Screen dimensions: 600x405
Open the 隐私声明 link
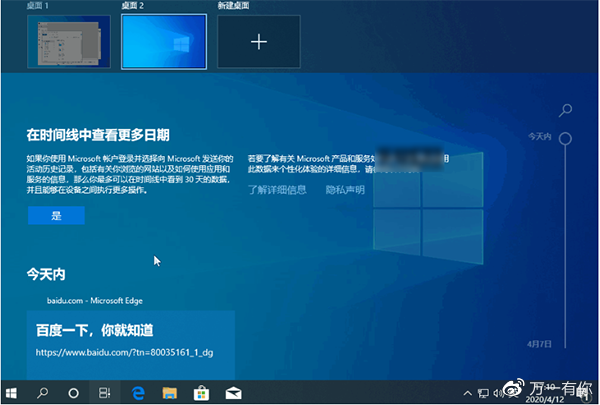click(344, 189)
